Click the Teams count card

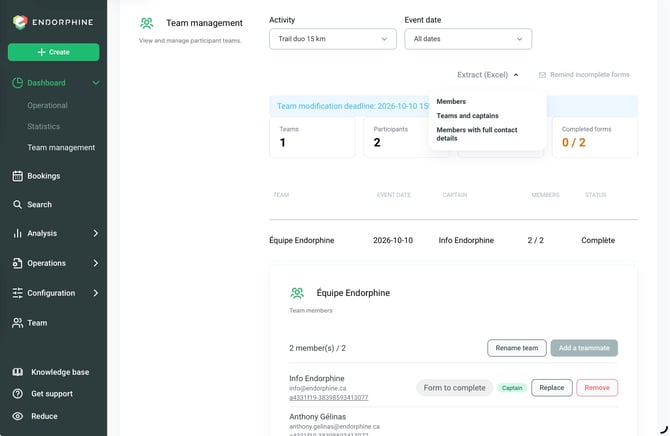click(312, 138)
